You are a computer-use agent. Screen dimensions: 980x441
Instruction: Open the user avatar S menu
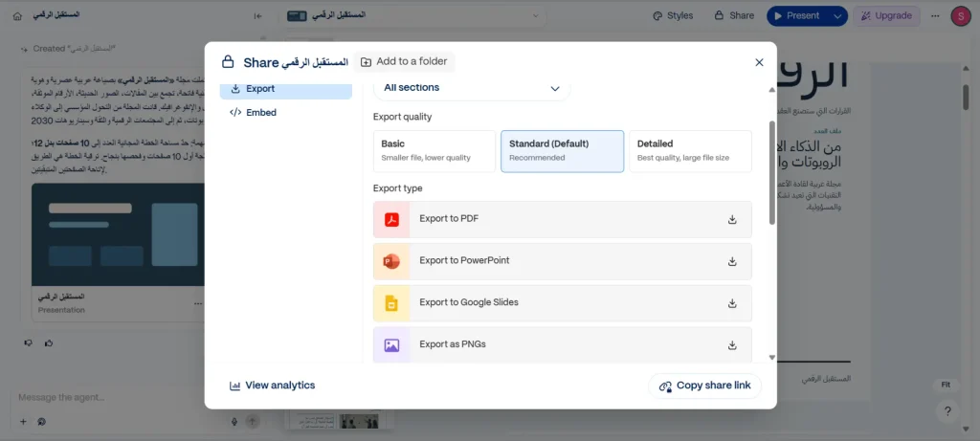click(960, 16)
